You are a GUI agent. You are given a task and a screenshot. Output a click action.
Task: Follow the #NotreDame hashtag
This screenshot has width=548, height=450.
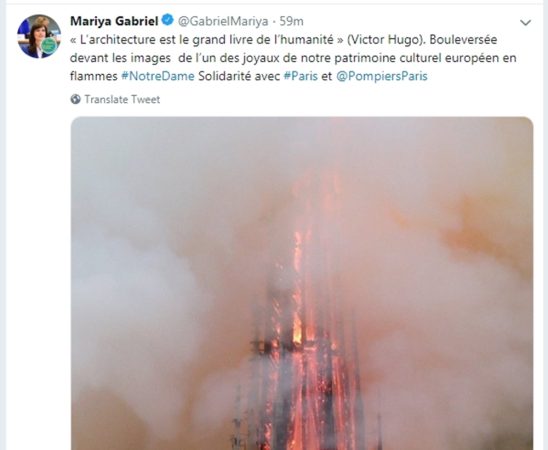[x=158, y=76]
